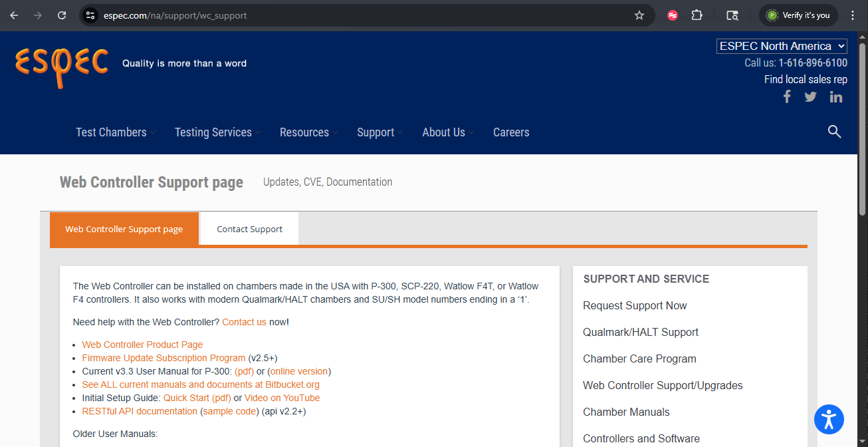Open the Careers menu item
This screenshot has width=868, height=447.
511,132
